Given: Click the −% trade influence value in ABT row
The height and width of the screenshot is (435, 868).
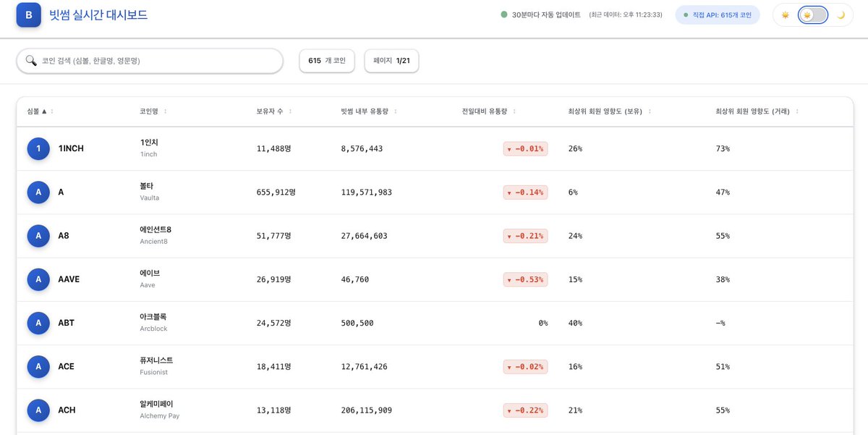Looking at the screenshot, I should coord(720,323).
